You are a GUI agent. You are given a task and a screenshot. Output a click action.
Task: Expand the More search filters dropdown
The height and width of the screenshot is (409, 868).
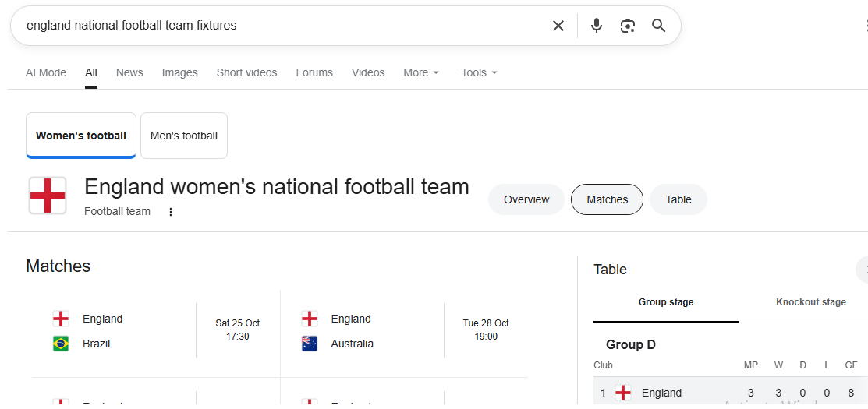click(x=421, y=72)
